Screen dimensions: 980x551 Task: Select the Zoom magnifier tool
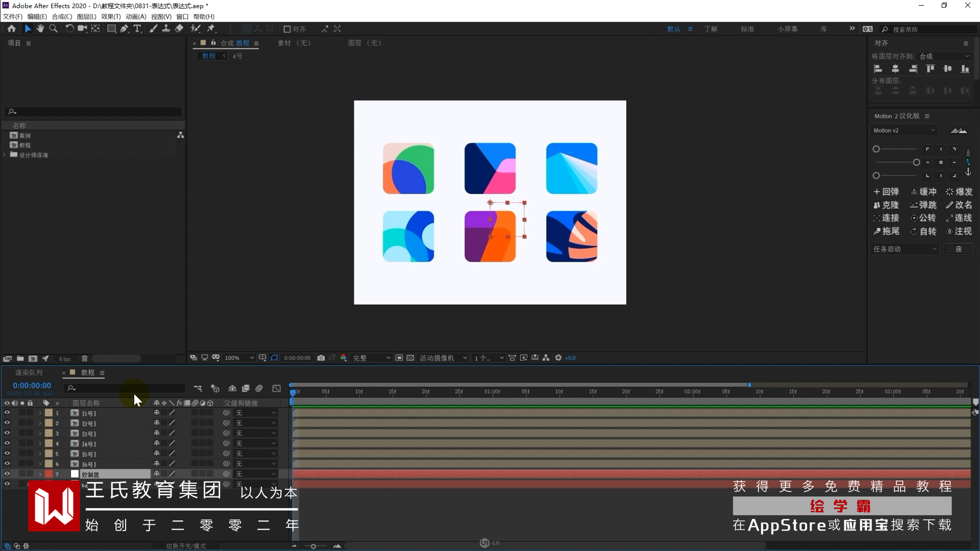53,29
